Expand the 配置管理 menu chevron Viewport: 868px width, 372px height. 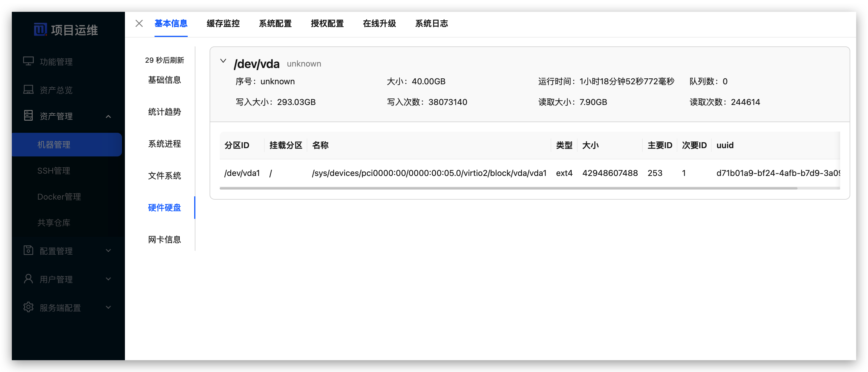tap(108, 250)
